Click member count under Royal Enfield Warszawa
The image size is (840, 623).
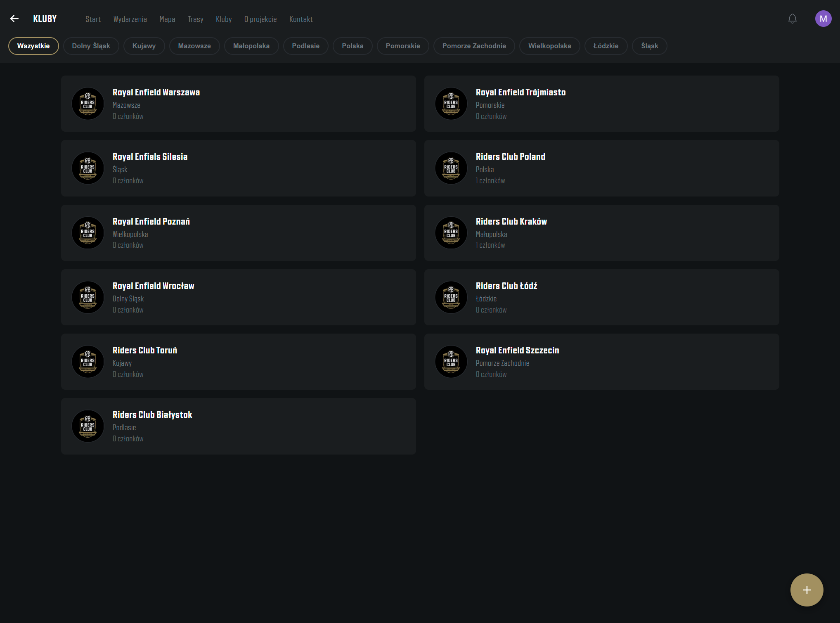tap(128, 116)
